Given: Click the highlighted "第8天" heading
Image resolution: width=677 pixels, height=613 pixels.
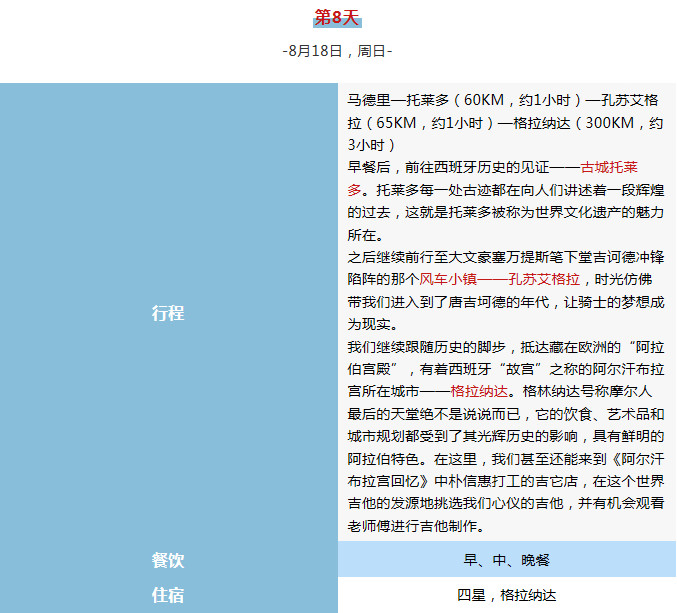Looking at the screenshot, I should click(x=337, y=18).
